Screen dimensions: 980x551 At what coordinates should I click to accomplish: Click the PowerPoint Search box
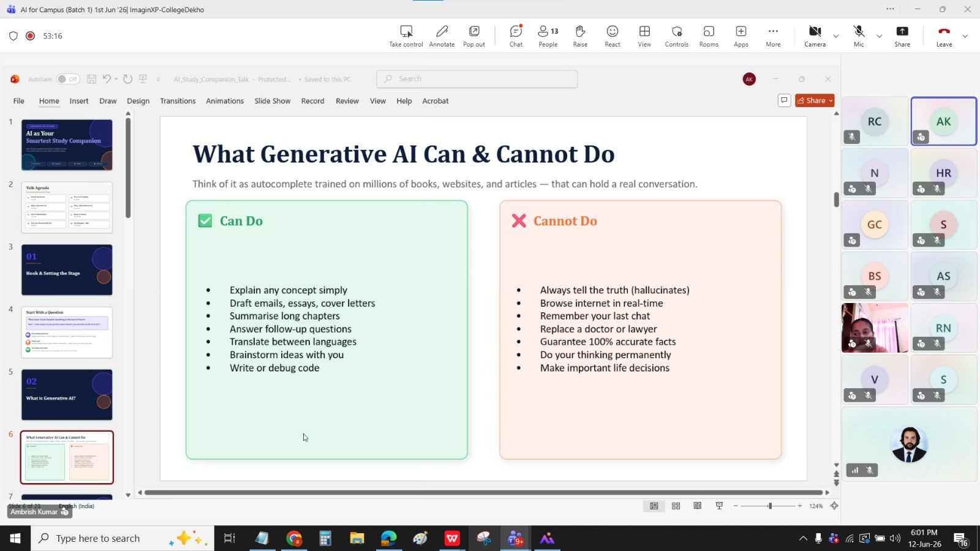tap(477, 79)
